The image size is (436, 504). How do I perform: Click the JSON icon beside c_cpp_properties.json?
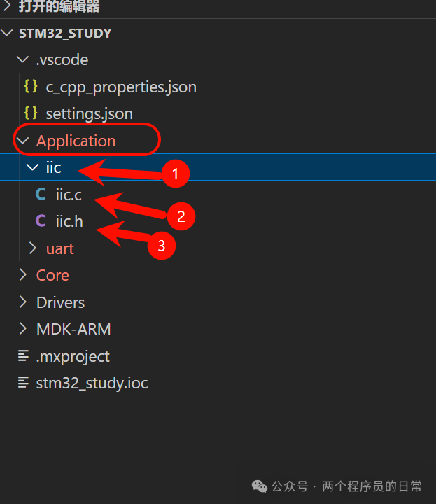[x=31, y=87]
